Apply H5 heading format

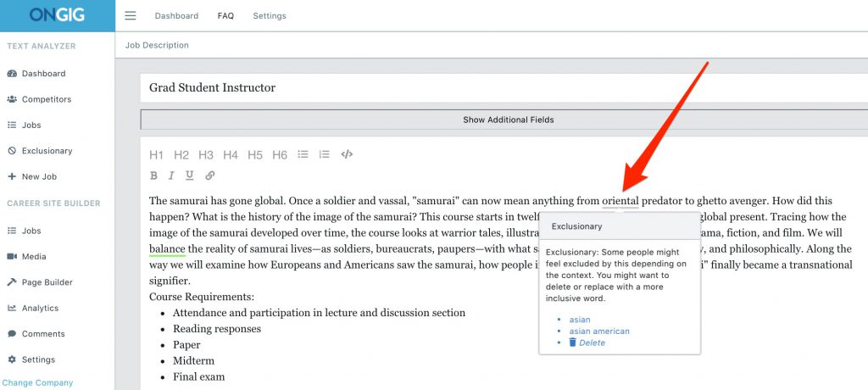pos(254,155)
